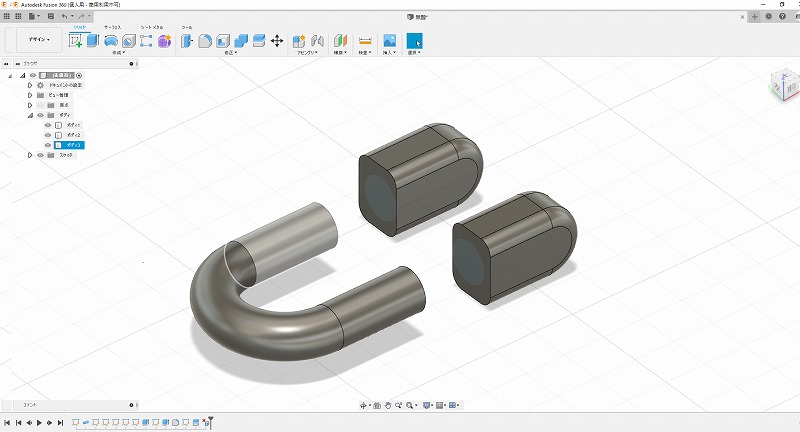This screenshot has height=432, width=800.
Task: Click the Fillet modify tool
Action: point(204,41)
